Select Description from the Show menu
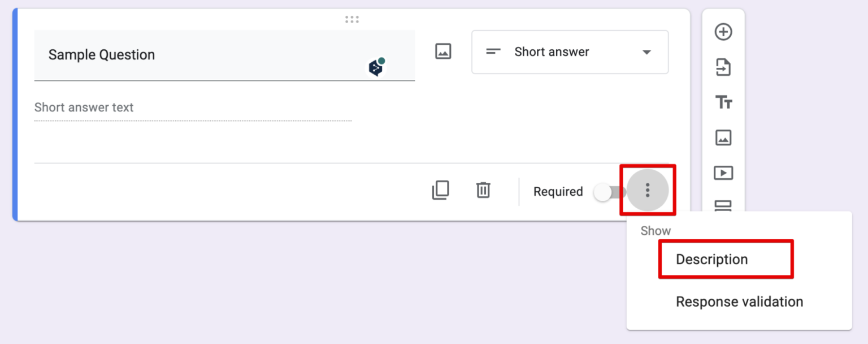The width and height of the screenshot is (868, 344). [x=711, y=260]
